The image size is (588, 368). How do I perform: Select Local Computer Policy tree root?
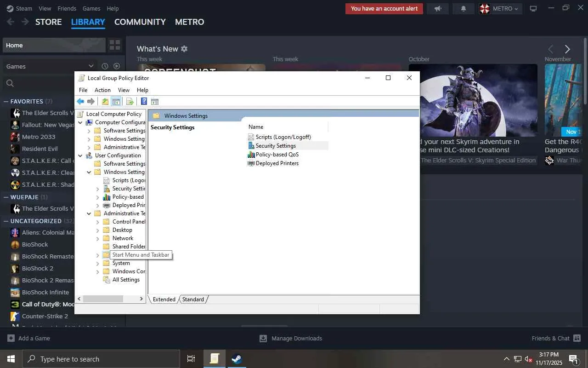(114, 114)
